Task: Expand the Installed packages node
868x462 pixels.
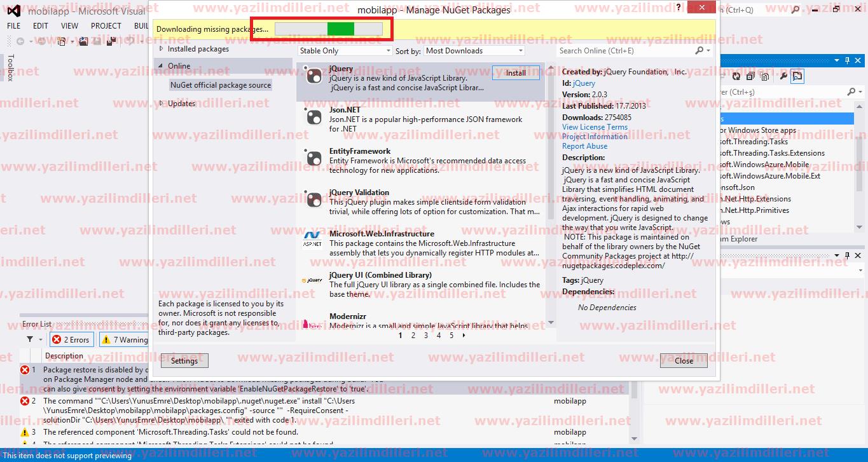Action: (162, 49)
